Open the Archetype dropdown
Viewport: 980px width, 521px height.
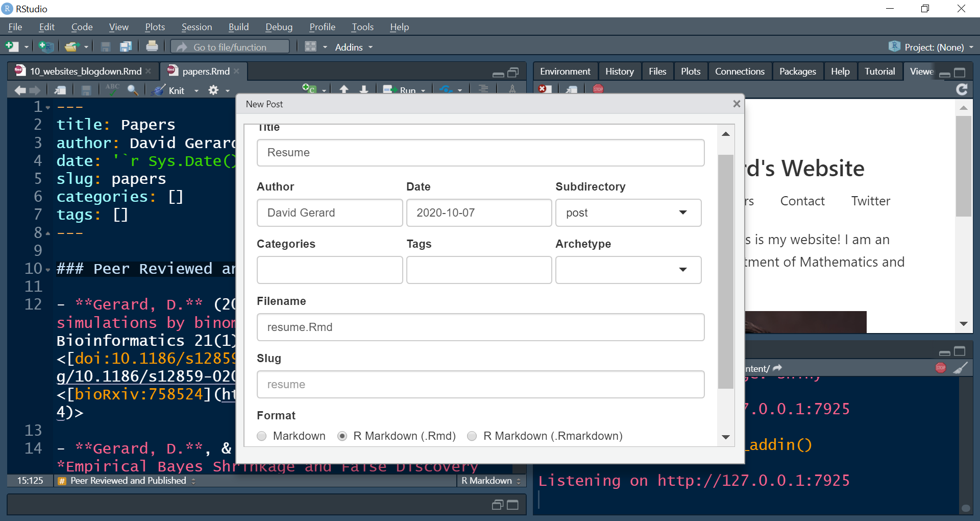tap(628, 270)
